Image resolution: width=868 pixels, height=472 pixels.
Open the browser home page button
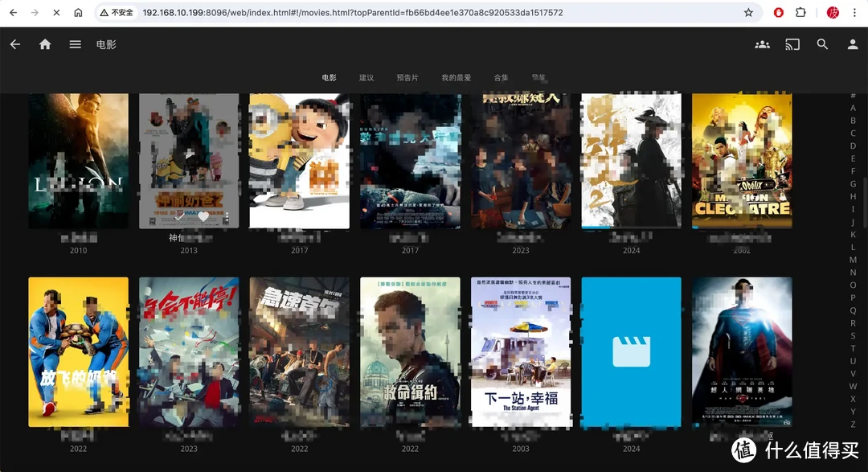point(78,12)
